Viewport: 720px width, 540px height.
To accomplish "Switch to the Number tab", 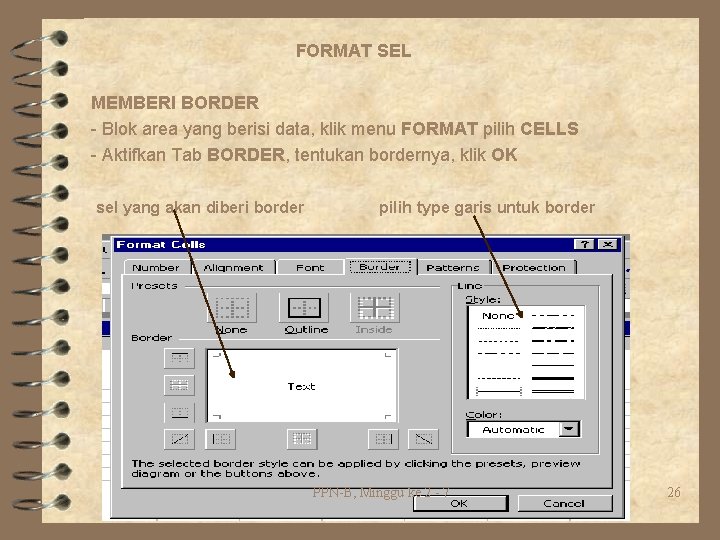I will coord(156,267).
